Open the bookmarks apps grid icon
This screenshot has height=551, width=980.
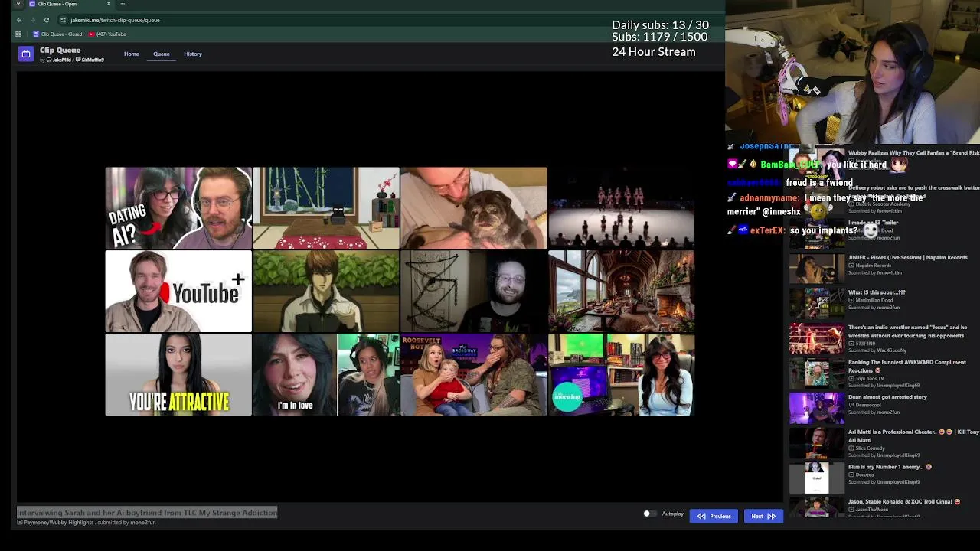(x=18, y=34)
